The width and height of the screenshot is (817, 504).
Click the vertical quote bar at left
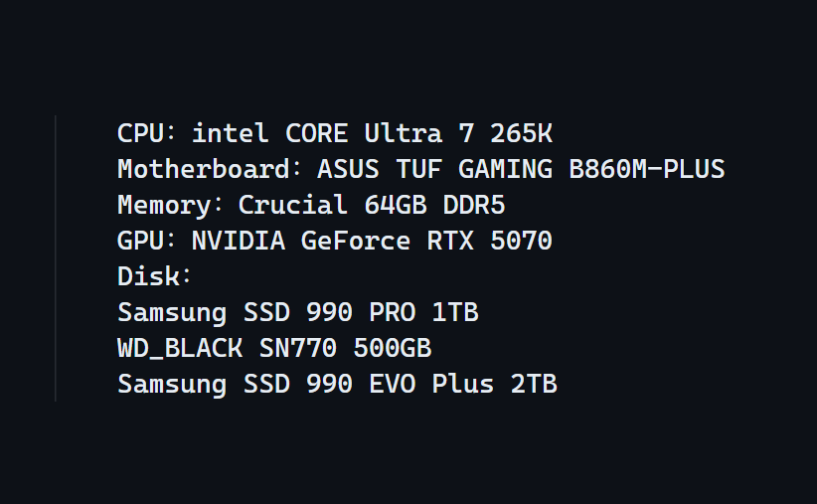56,258
